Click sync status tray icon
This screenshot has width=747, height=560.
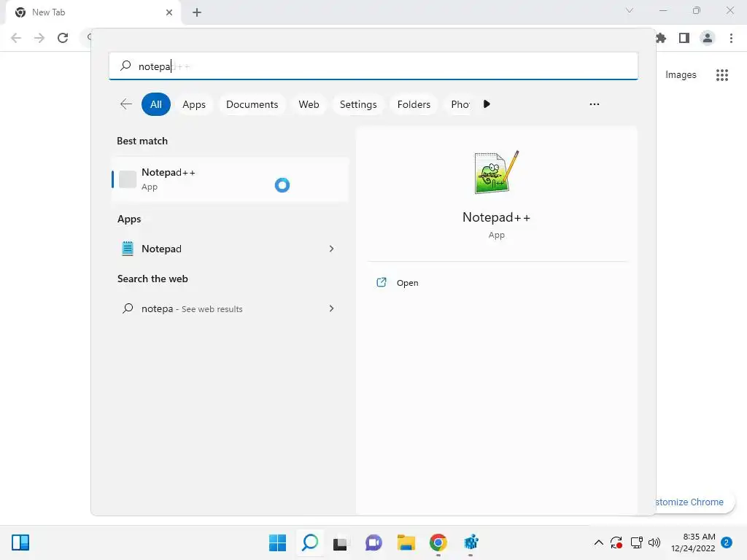click(x=616, y=542)
